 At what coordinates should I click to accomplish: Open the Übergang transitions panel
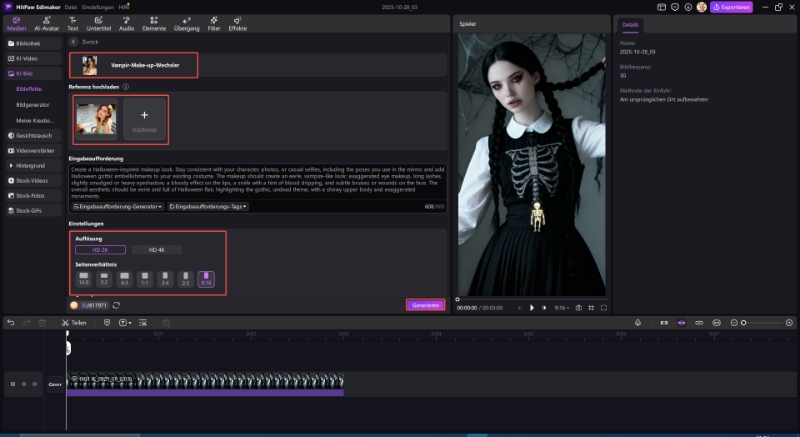click(x=187, y=23)
